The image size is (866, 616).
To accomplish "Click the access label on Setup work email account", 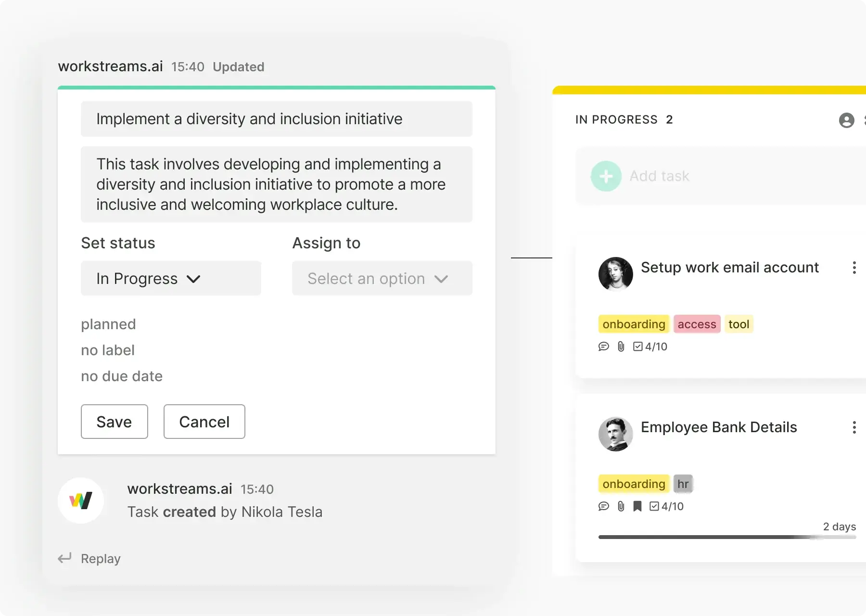I will coord(697,324).
